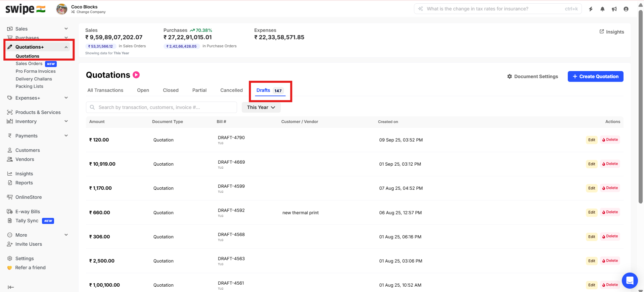Click the megaphone announcements icon
The width and height of the screenshot is (644, 292).
[x=614, y=9]
